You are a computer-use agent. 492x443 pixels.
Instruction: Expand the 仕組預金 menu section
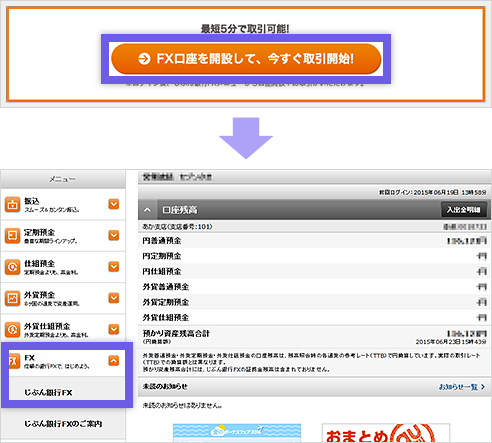coord(114,267)
